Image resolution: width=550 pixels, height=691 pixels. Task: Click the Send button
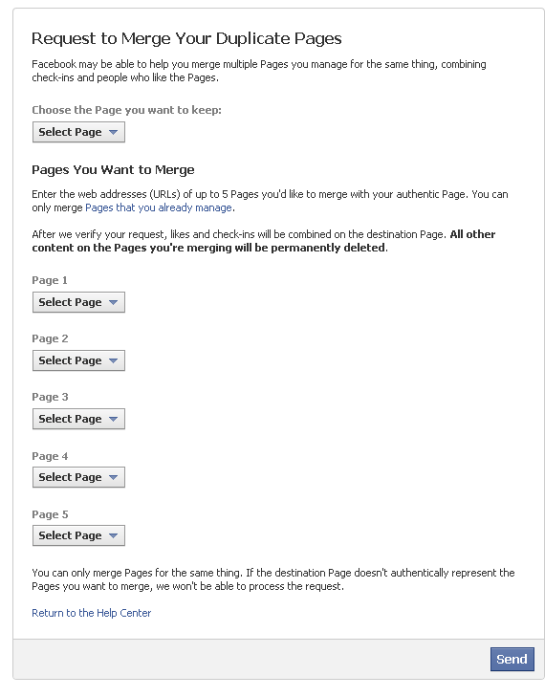512,659
